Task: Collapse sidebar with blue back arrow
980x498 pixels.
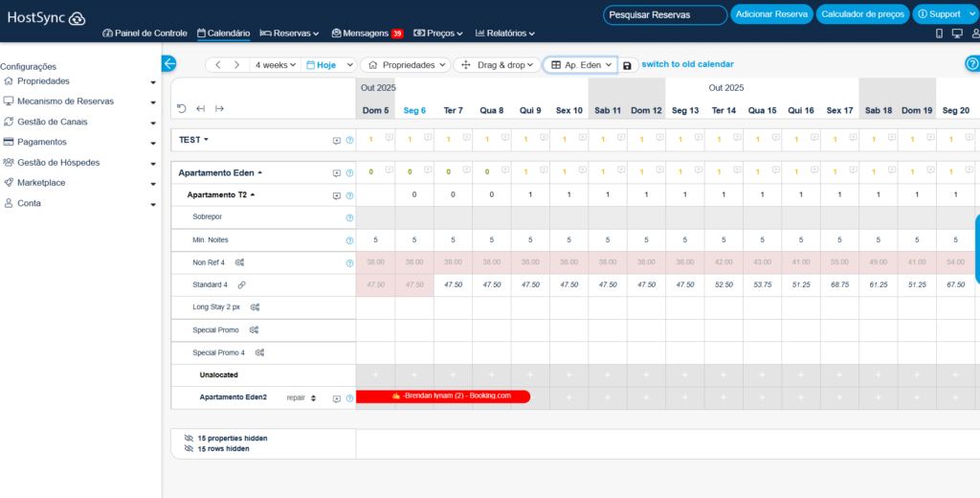Action: [169, 64]
